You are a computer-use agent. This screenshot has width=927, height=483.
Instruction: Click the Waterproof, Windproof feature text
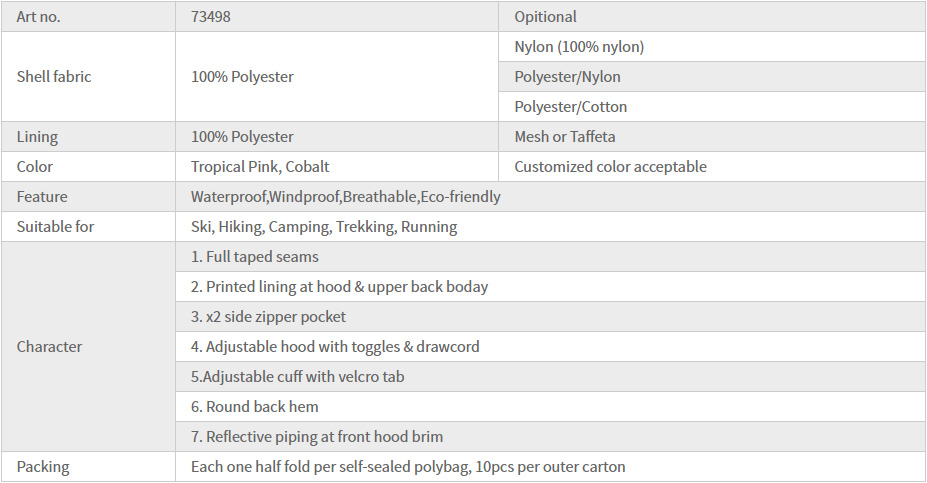(x=345, y=197)
